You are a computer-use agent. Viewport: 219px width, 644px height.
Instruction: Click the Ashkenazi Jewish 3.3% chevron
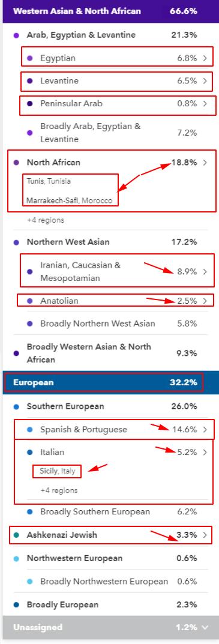click(205, 535)
